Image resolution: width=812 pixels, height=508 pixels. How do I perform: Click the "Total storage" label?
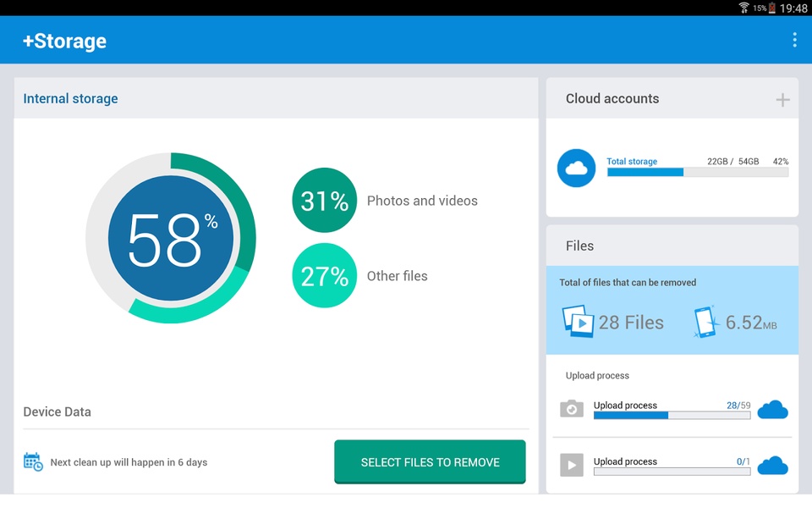[632, 161]
